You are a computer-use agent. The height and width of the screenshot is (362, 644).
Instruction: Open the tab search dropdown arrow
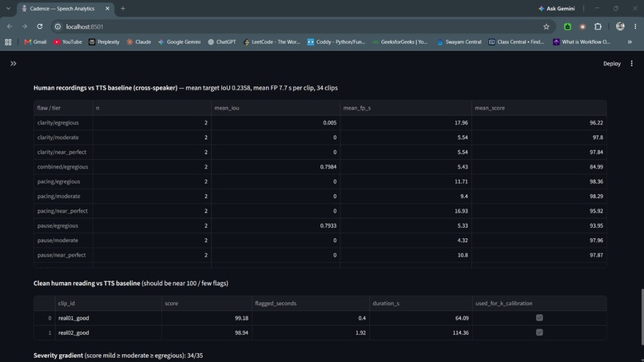[8, 9]
